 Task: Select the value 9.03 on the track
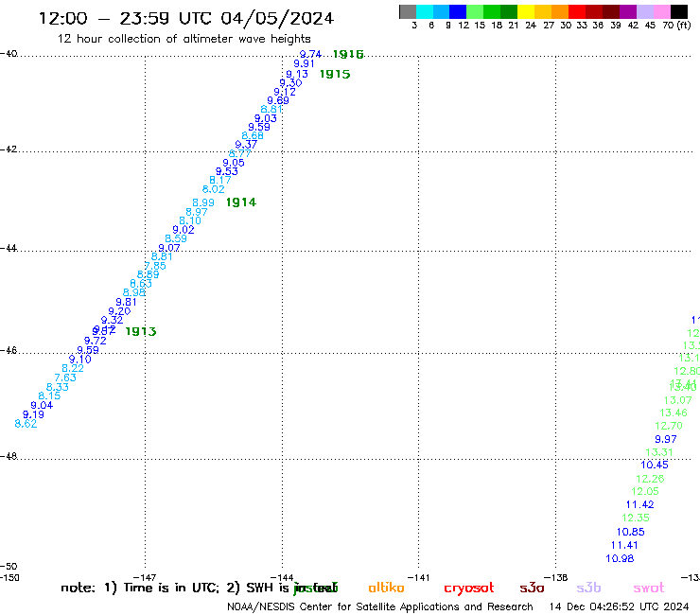pos(266,118)
